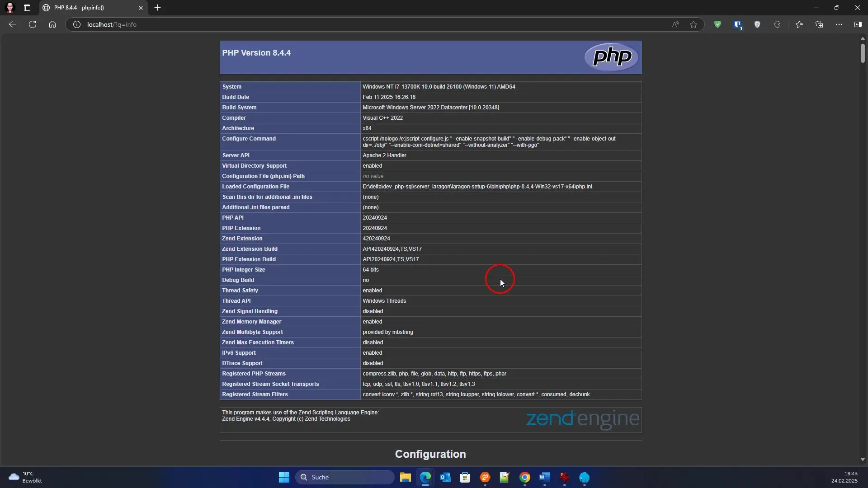Click the Registered PHP Streams value

[x=434, y=374]
